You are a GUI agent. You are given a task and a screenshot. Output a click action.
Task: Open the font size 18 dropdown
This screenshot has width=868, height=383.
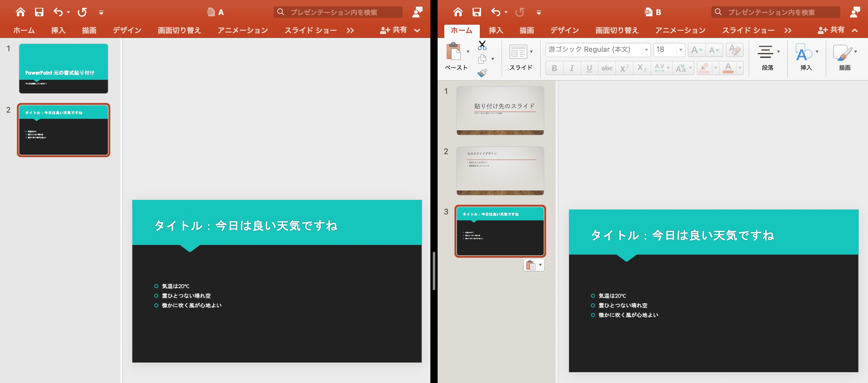click(x=681, y=50)
